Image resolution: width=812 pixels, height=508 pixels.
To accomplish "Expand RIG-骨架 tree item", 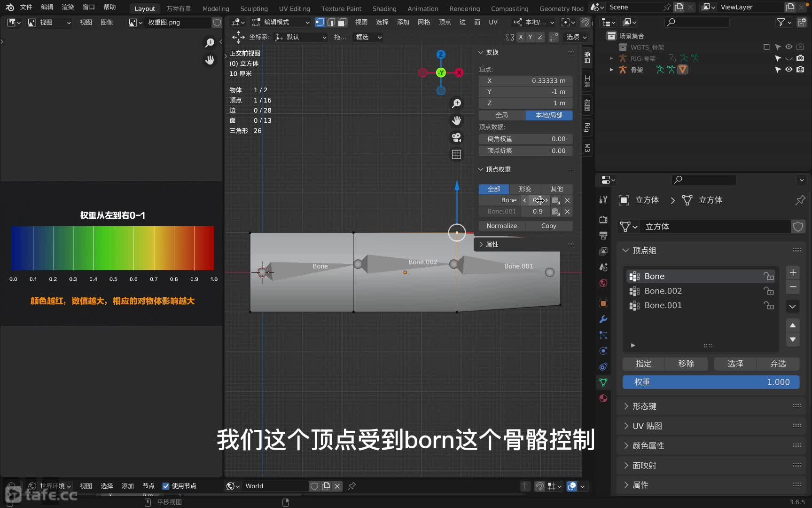I will click(x=611, y=58).
